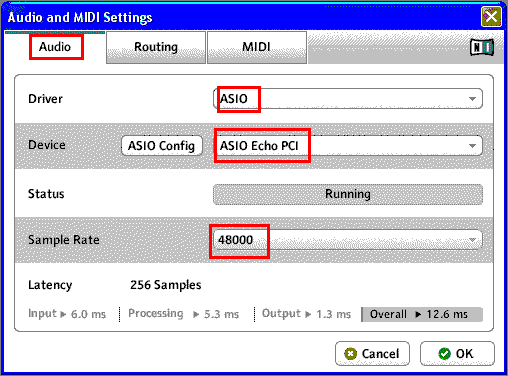Screen dimensions: 508x376
Task: Click the 256 Samples latency value
Action: point(166,285)
